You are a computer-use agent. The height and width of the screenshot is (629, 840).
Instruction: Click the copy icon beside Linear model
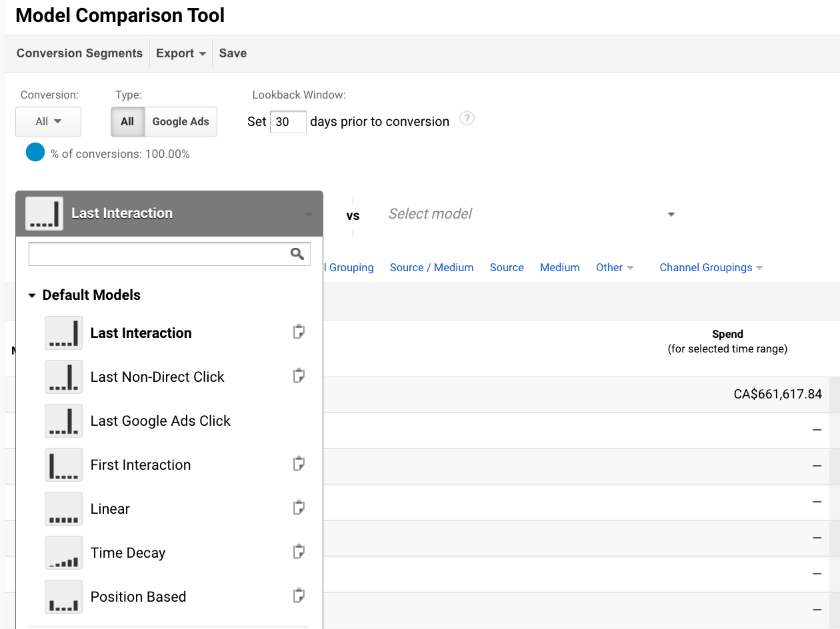(x=299, y=508)
